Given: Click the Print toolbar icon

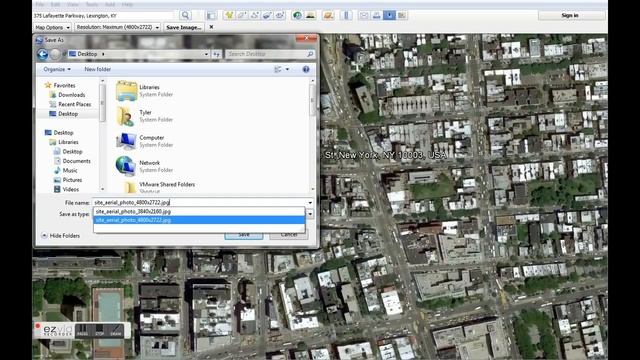Looking at the screenshot, I should coord(376,16).
